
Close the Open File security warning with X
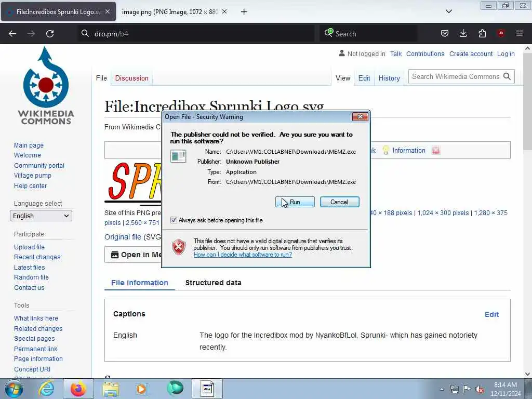pyautogui.click(x=360, y=117)
